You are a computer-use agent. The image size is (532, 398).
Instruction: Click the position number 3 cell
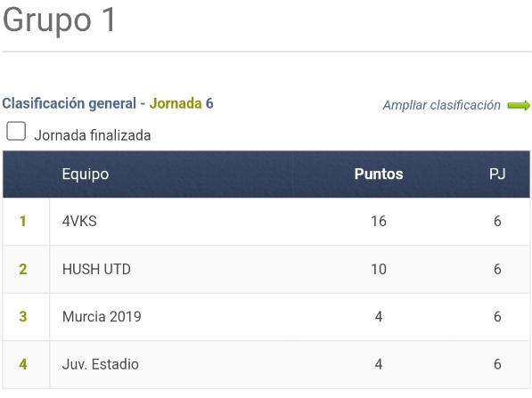(23, 317)
